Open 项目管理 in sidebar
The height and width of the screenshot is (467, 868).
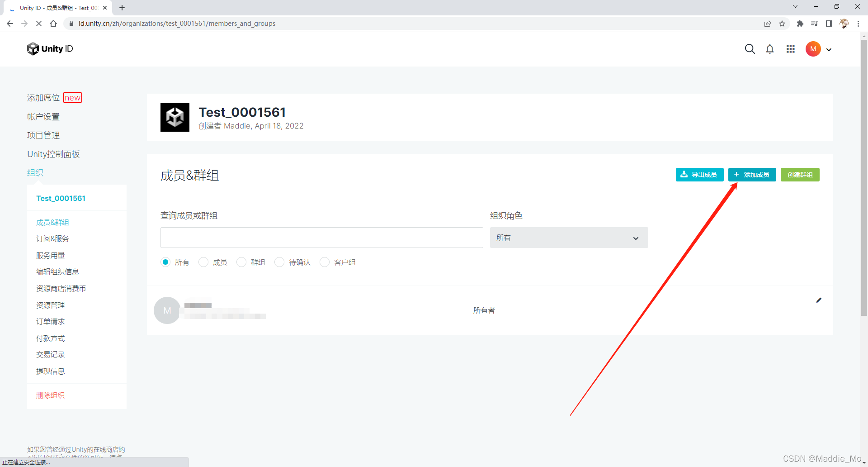43,135
